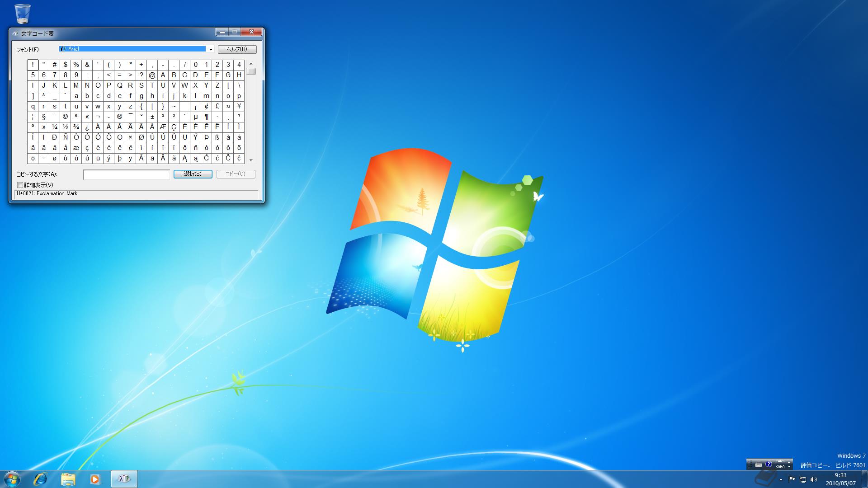This screenshot has height=488, width=868.
Task: Select the Ø character cell
Action: [142, 137]
